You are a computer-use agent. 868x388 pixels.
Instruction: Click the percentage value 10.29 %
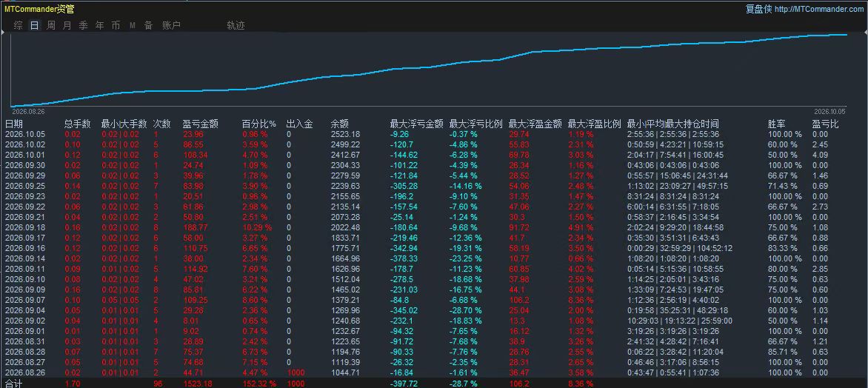(x=258, y=227)
